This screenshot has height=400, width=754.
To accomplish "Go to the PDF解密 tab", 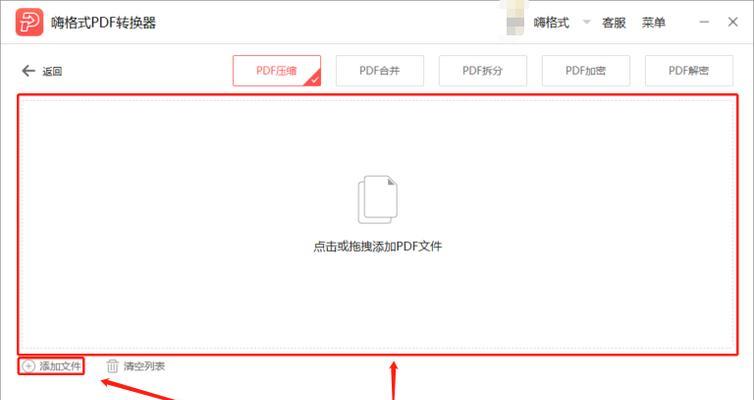I will [x=689, y=71].
